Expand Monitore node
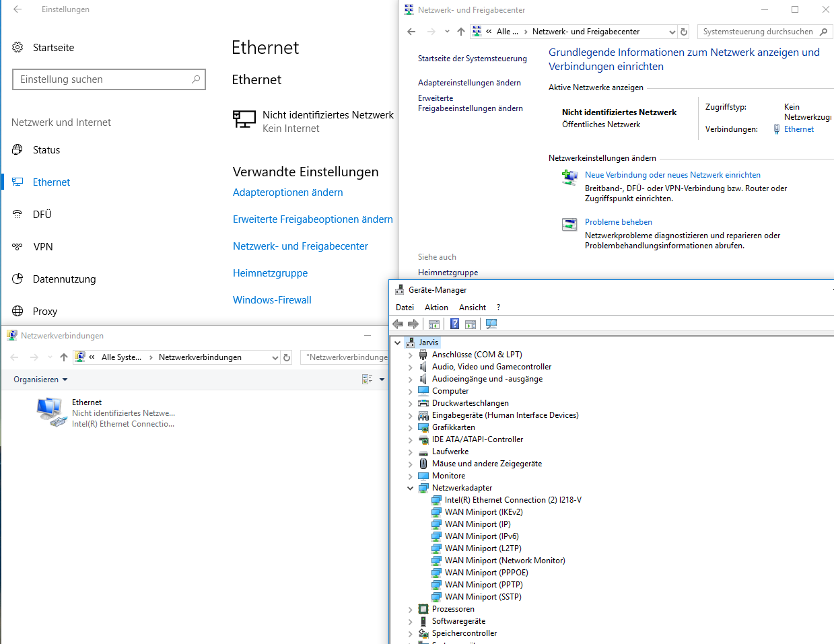834x644 pixels. 411,476
